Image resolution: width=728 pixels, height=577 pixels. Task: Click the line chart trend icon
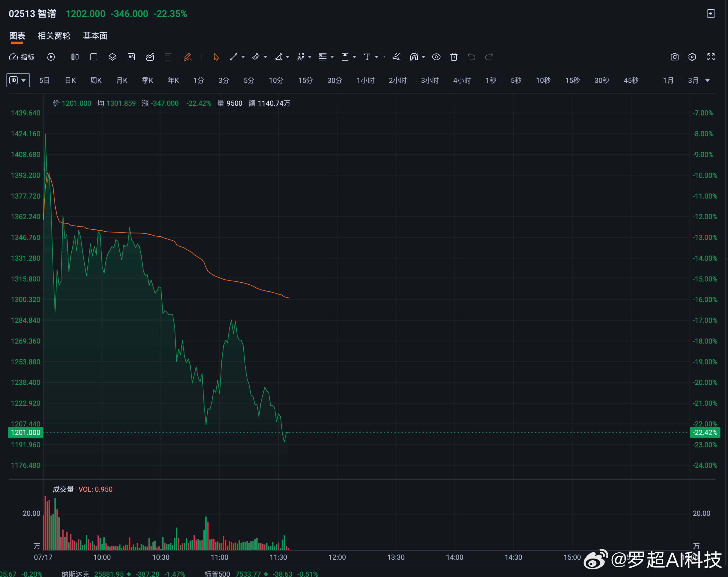[150, 57]
